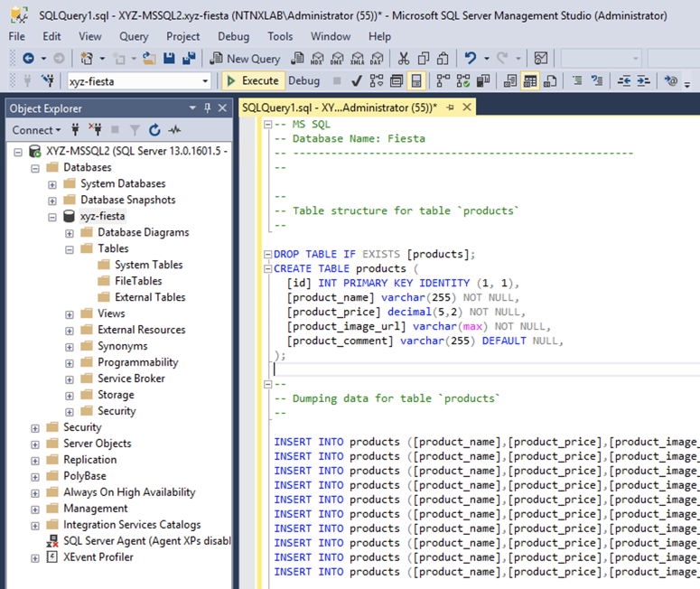The image size is (700, 589).
Task: Open the Window menu
Action: (x=331, y=36)
